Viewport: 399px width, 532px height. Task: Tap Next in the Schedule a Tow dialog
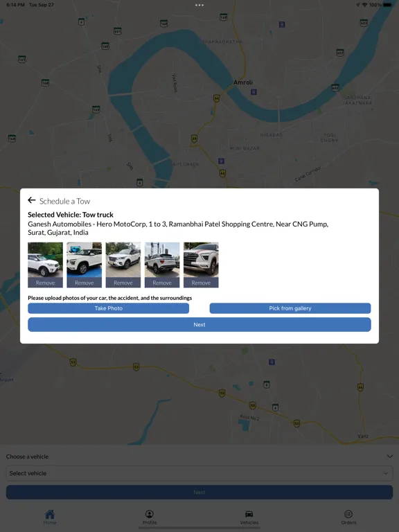(x=199, y=324)
